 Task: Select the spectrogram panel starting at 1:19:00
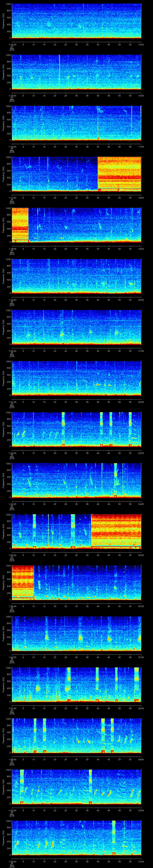tap(77, 276)
